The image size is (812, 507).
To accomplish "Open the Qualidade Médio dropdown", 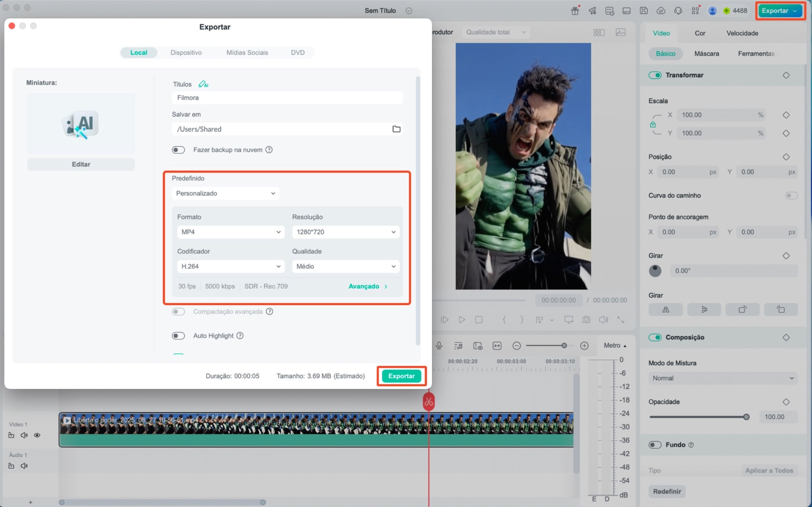I will pos(346,266).
